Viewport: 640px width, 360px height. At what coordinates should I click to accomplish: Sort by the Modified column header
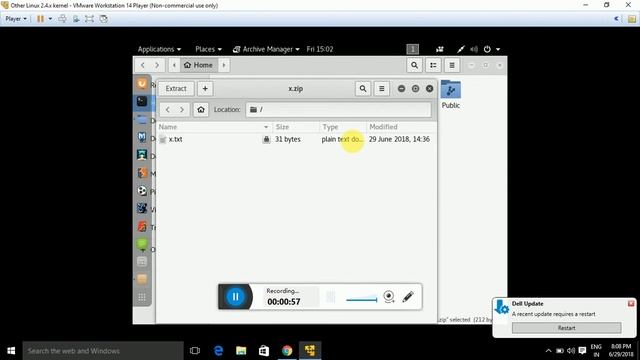[402, 127]
